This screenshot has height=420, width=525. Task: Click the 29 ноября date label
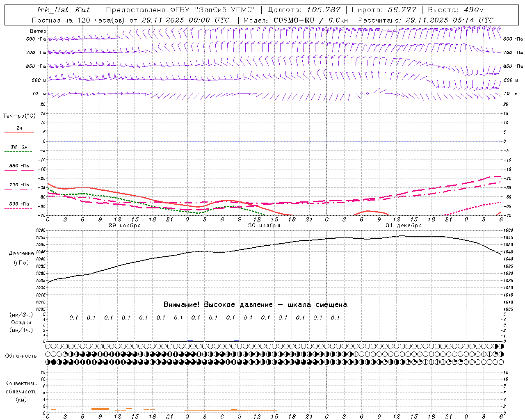coord(125,226)
